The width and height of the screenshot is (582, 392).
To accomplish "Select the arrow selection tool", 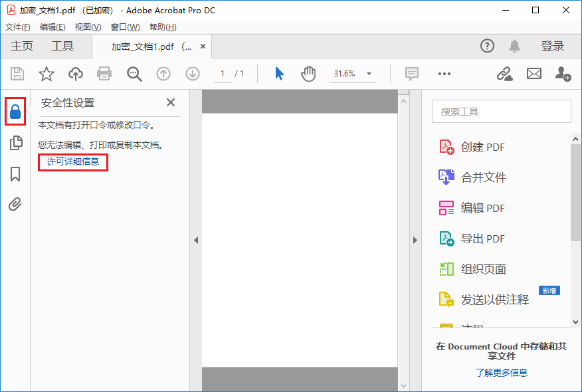I will click(x=280, y=74).
